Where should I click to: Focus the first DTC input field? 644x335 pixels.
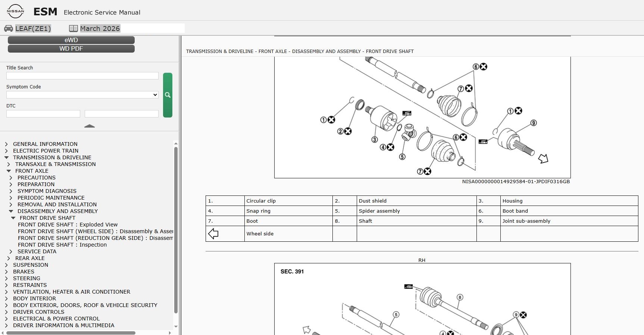tap(43, 114)
